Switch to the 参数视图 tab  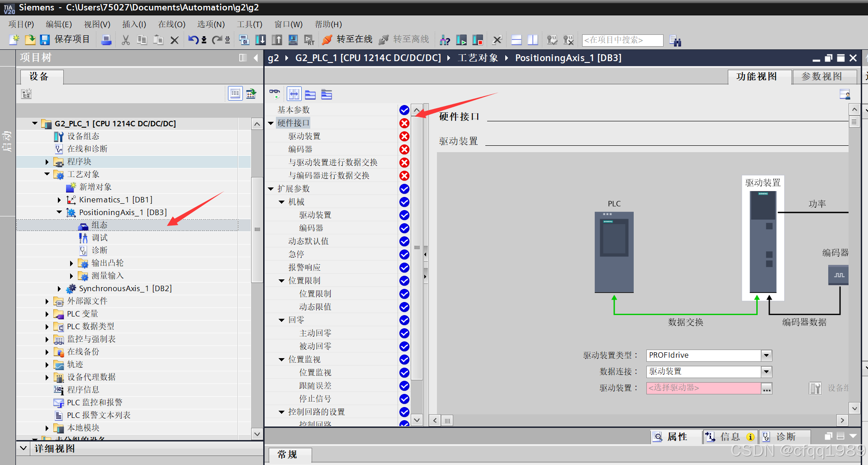[825, 77]
